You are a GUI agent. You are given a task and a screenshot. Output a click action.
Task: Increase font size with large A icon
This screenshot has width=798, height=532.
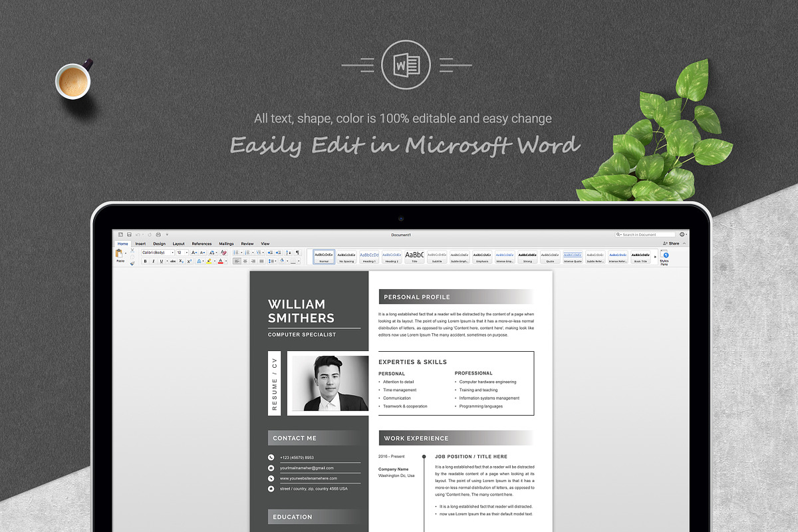[x=194, y=253]
